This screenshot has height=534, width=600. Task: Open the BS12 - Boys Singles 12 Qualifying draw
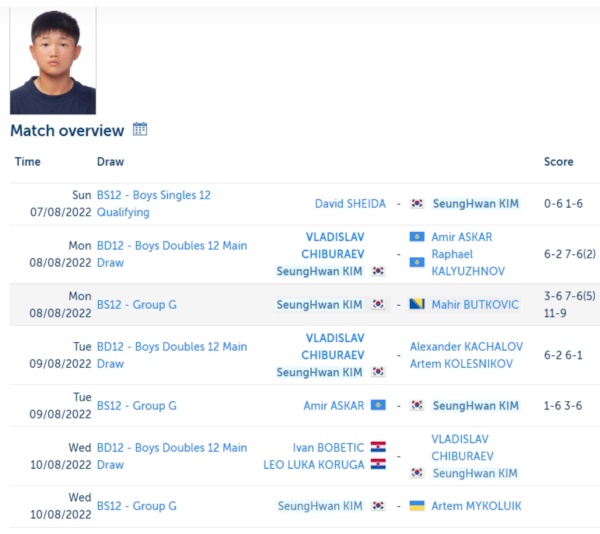(153, 204)
